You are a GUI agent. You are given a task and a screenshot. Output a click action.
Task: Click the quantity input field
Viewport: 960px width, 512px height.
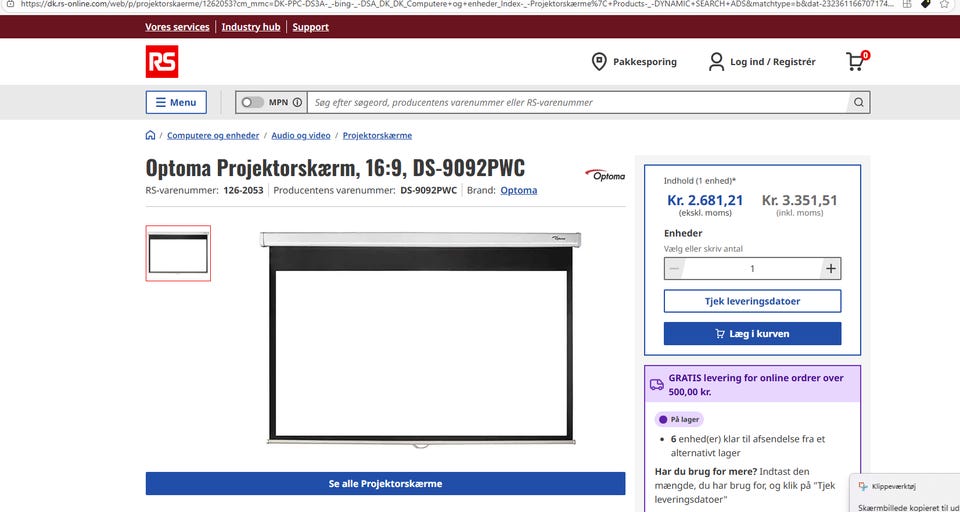[752, 268]
